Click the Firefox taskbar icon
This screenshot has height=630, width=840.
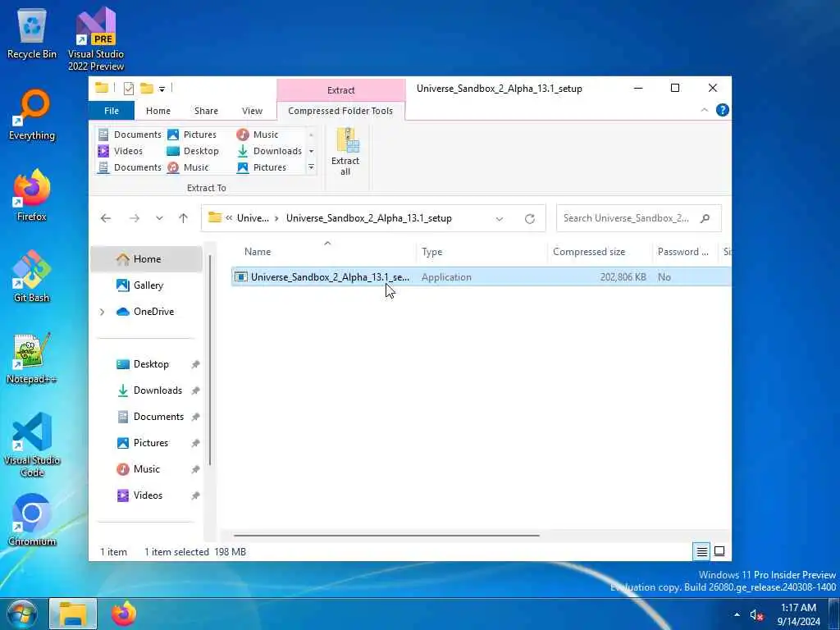(x=124, y=614)
